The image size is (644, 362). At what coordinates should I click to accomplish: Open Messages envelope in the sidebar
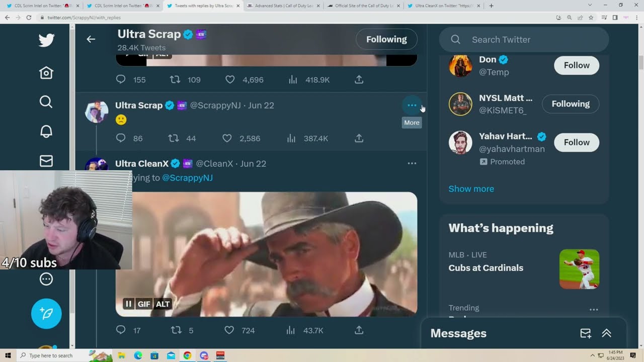tap(46, 160)
